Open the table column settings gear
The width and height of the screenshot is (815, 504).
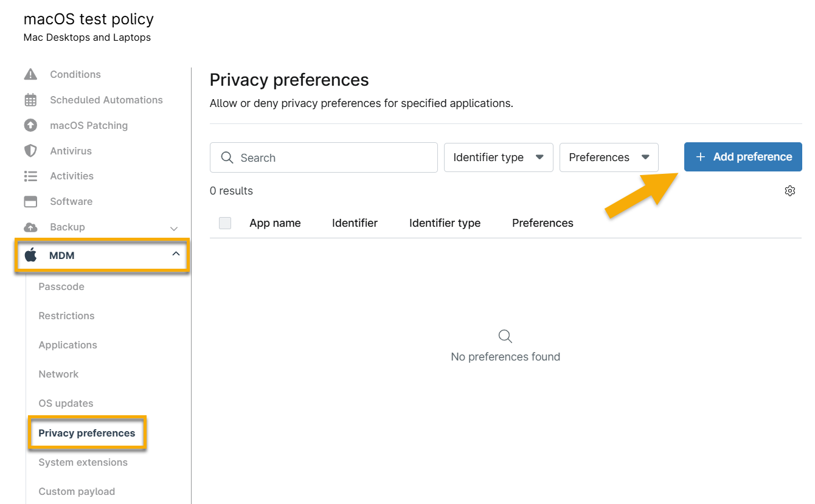(x=790, y=190)
